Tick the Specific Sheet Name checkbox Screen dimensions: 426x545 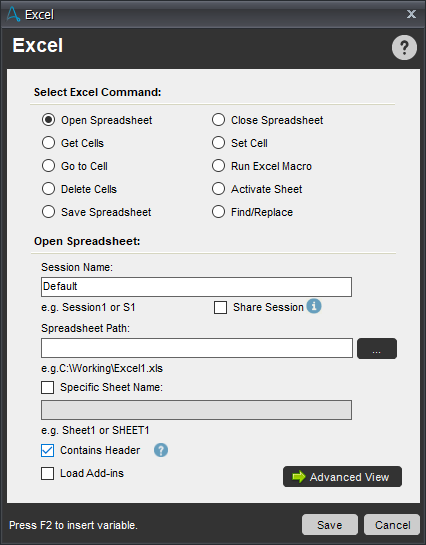[48, 387]
